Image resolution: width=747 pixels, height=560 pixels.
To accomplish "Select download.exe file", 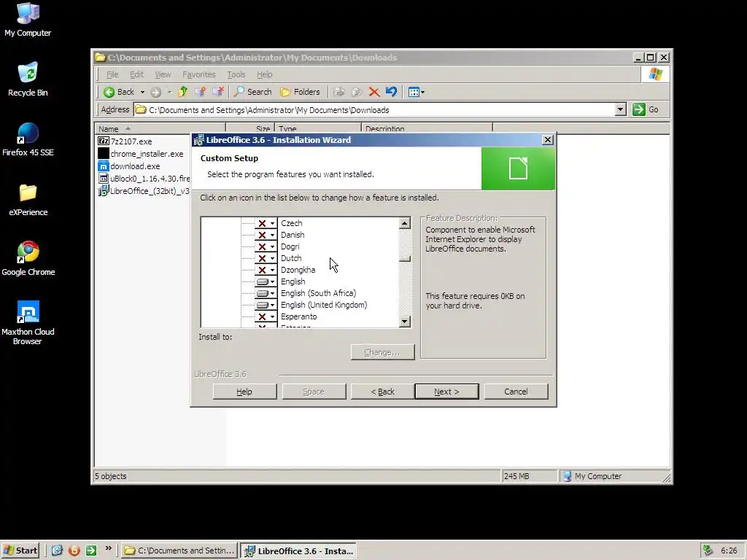I will tap(129, 166).
